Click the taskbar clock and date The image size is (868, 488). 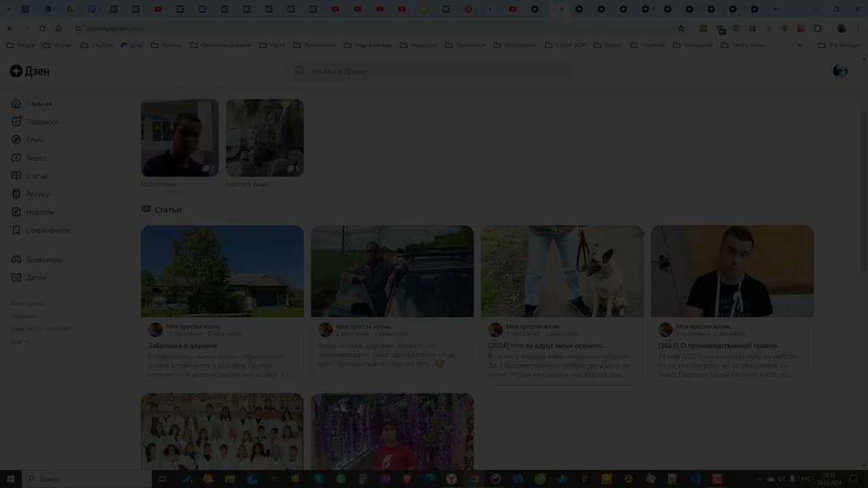tap(829, 479)
